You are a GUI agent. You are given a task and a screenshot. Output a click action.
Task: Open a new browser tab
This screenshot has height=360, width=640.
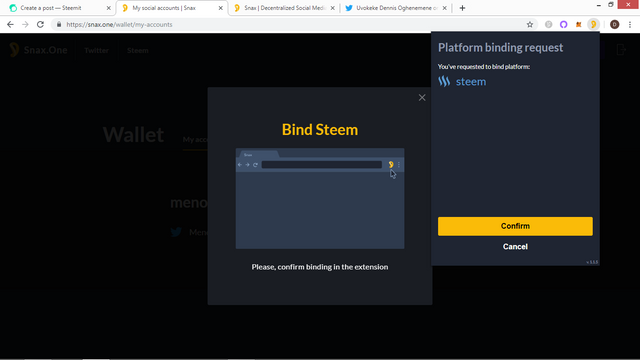click(462, 8)
